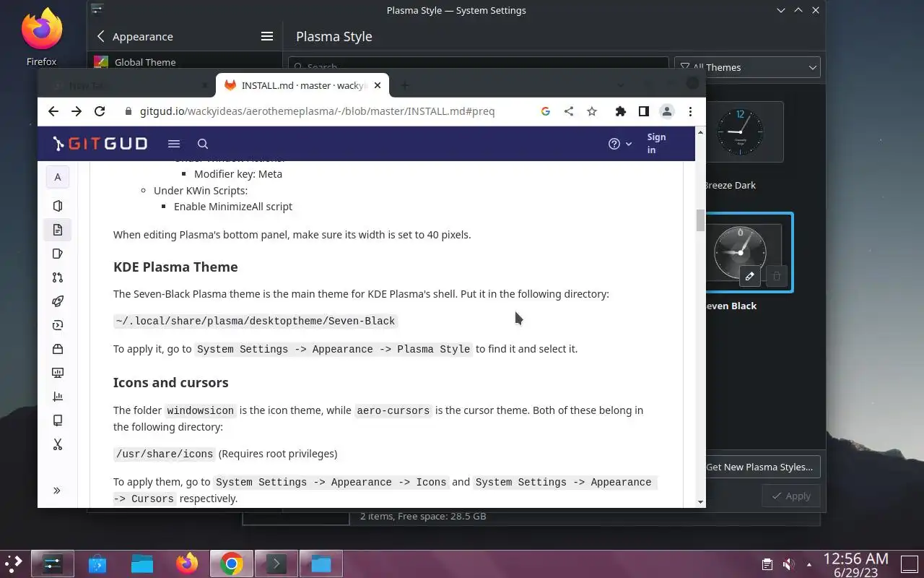Open the Analytics chart icon
The width and height of the screenshot is (924, 578).
(x=58, y=397)
